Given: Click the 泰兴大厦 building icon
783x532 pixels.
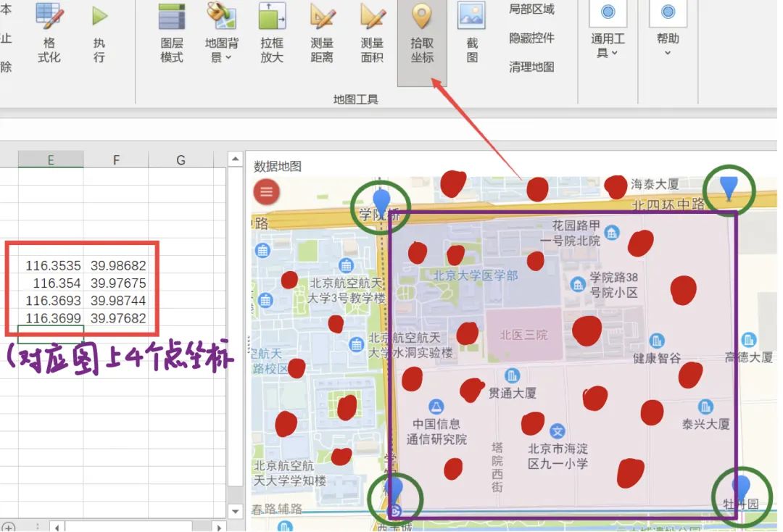Looking at the screenshot, I should coord(705,406).
